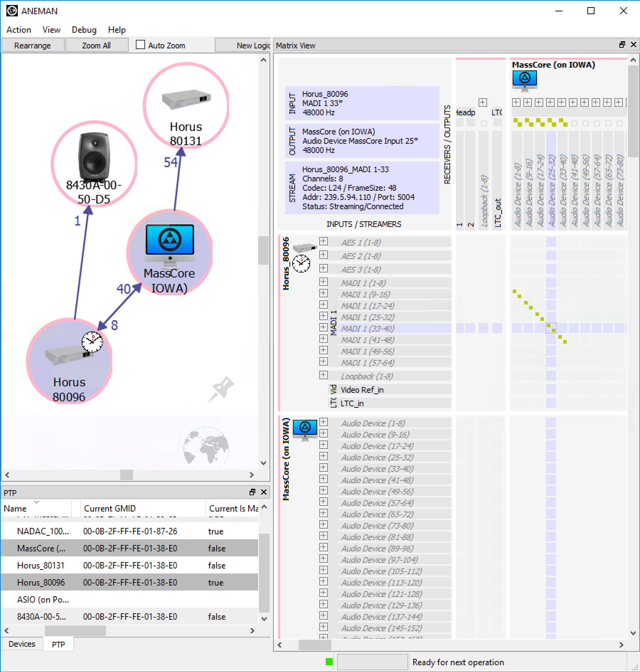This screenshot has height=672, width=640.
Task: Select the Horus 80131 device node
Action: pyautogui.click(x=186, y=105)
